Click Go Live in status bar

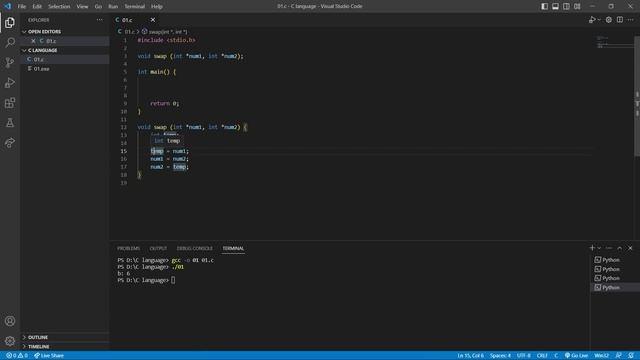point(576,356)
